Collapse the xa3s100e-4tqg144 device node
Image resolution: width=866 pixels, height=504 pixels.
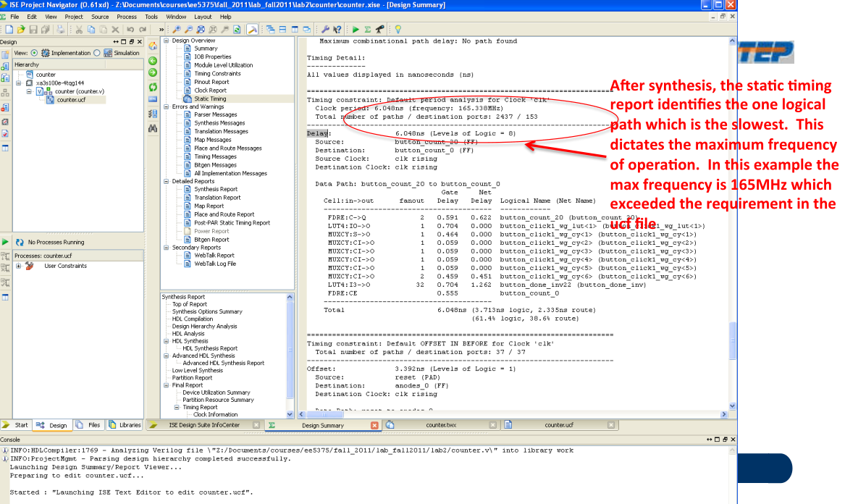(x=18, y=83)
